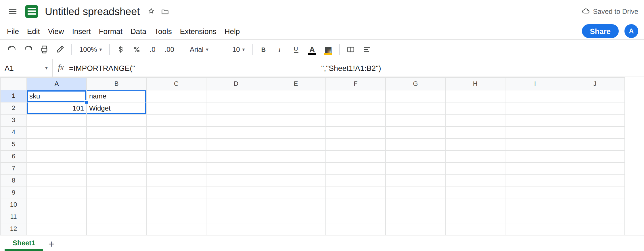Screen dimensions: 644x251
Task: Open the account avatar A
Action: (631, 31)
